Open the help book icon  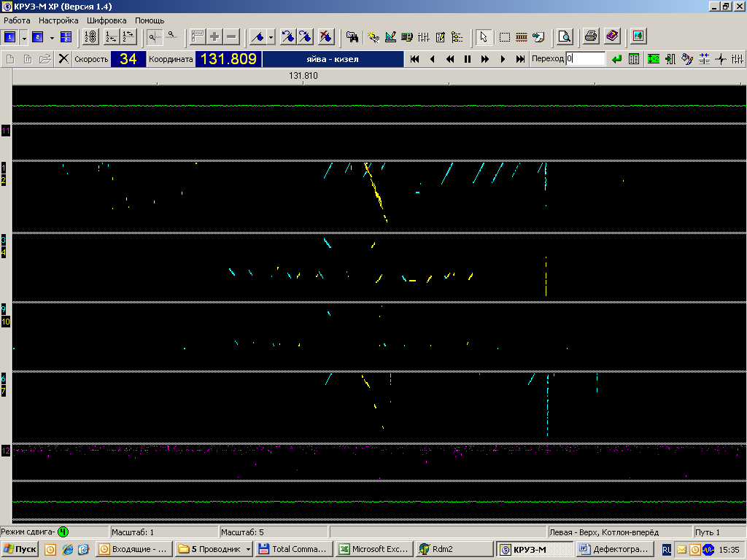click(x=612, y=36)
